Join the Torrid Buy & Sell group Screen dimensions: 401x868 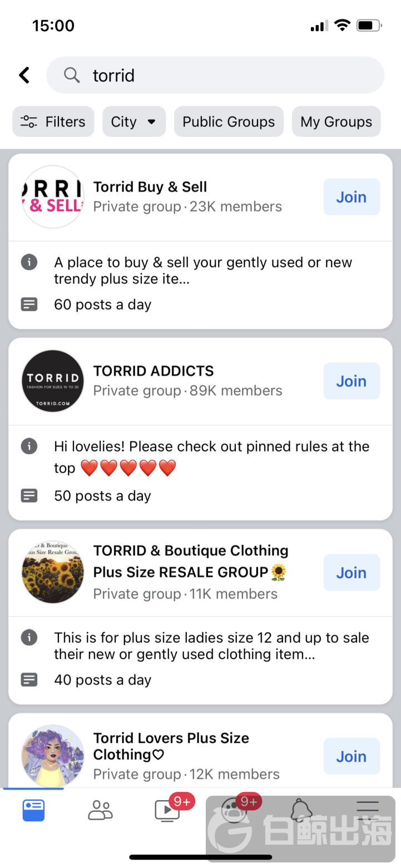[352, 197]
